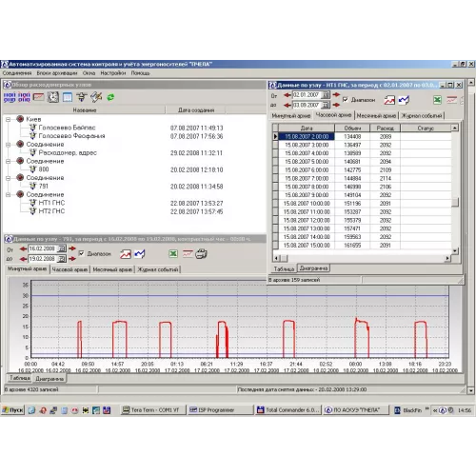Select node 800 in tree
The image size is (476, 476).
click(x=44, y=169)
